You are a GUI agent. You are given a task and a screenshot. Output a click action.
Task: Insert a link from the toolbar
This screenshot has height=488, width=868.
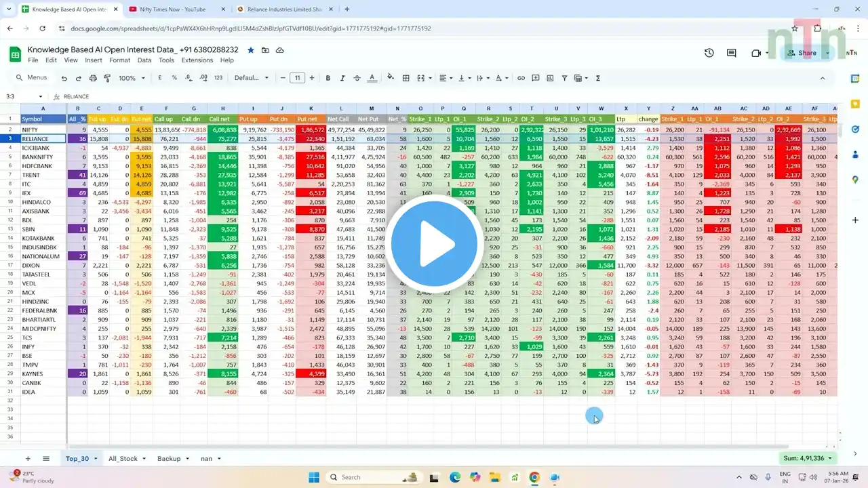[521, 78]
